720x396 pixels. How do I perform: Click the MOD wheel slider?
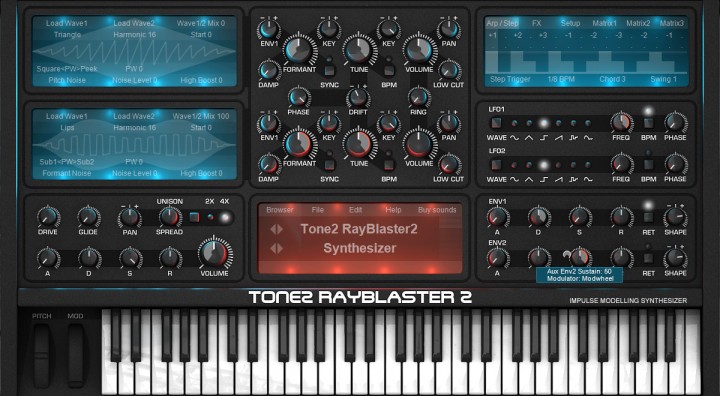[75, 356]
